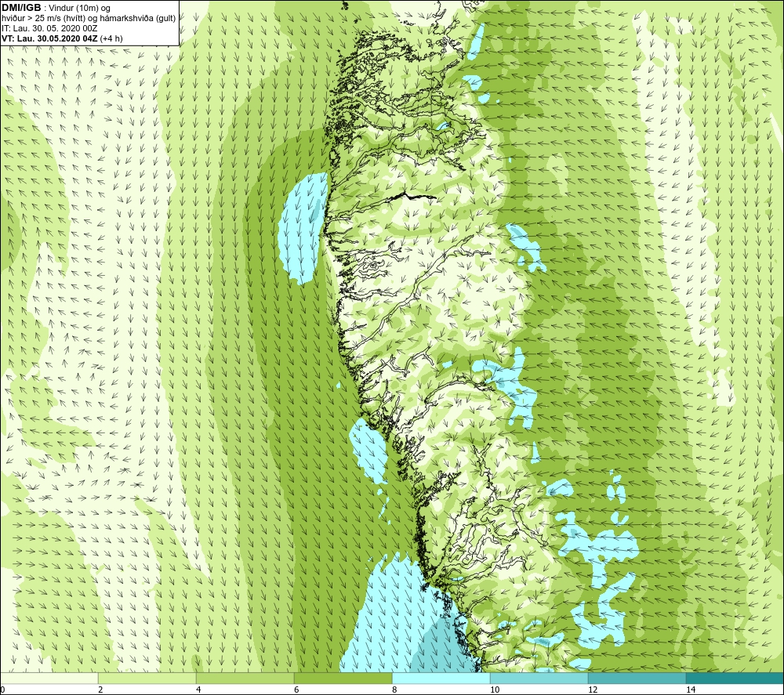The width and height of the screenshot is (784, 695).
Task: Click the 2–4 m/s light green legend swatch
Action: point(147,679)
